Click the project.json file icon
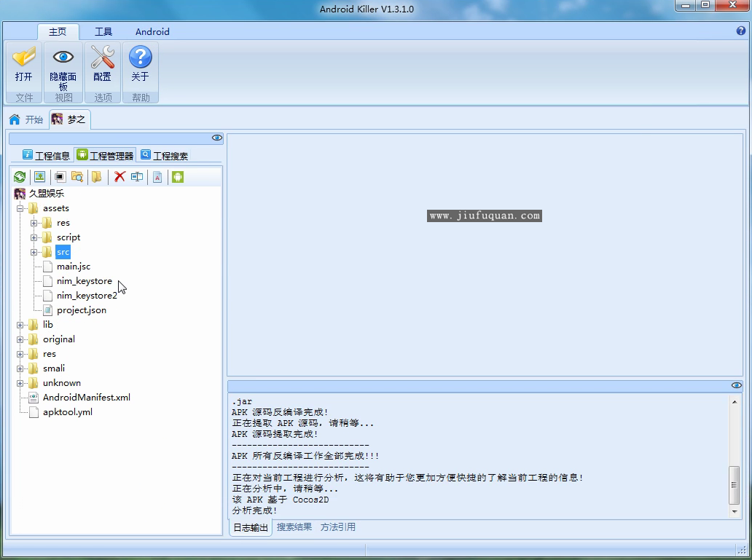The image size is (752, 560). click(47, 310)
